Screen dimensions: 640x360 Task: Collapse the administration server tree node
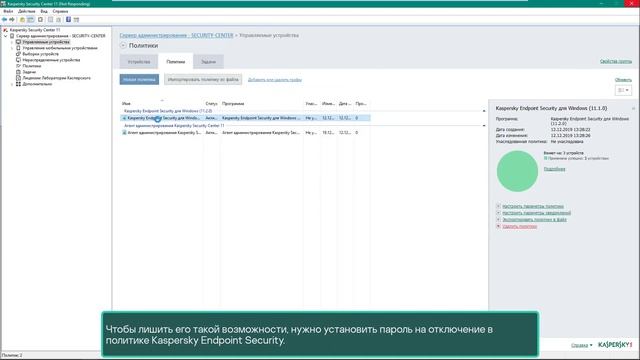(6, 36)
